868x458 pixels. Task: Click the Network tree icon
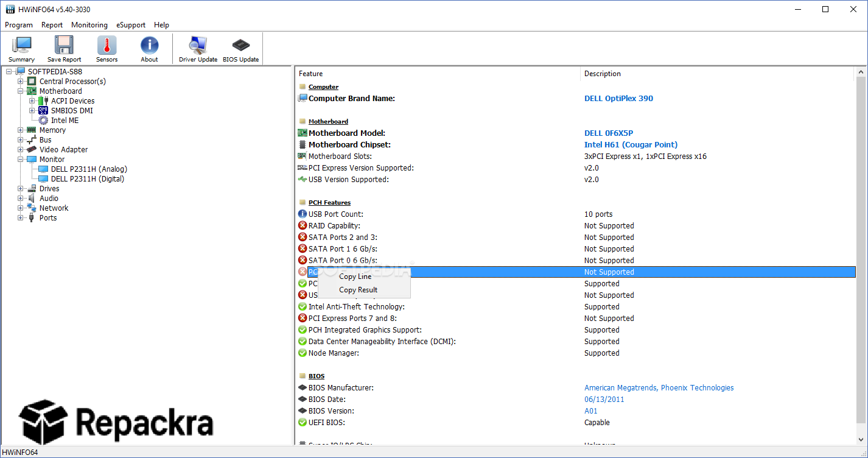coord(32,208)
